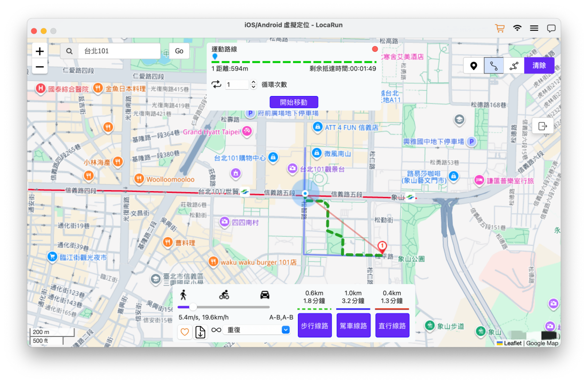Choose the 步行線路 walking route

pyautogui.click(x=315, y=326)
